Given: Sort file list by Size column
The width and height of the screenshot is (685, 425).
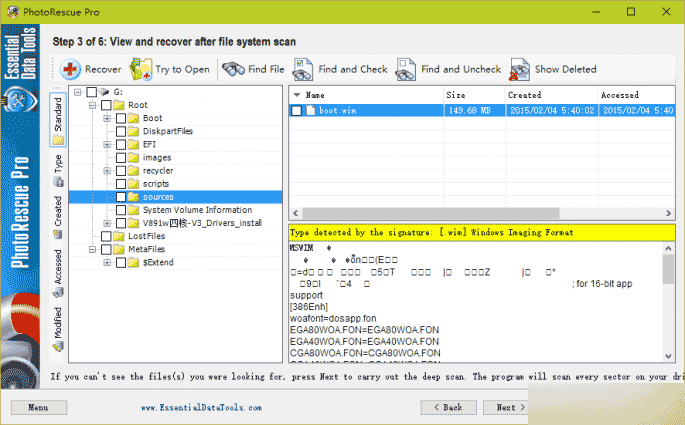Looking at the screenshot, I should coord(474,95).
